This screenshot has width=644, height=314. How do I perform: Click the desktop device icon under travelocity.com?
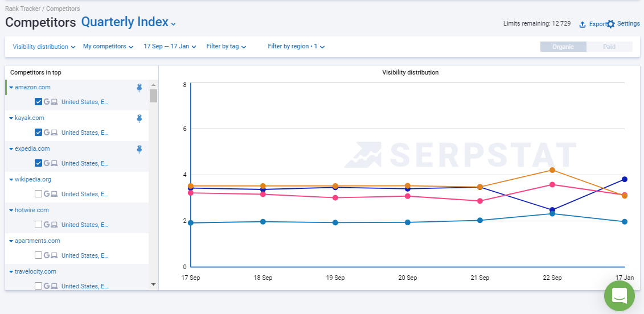point(54,286)
